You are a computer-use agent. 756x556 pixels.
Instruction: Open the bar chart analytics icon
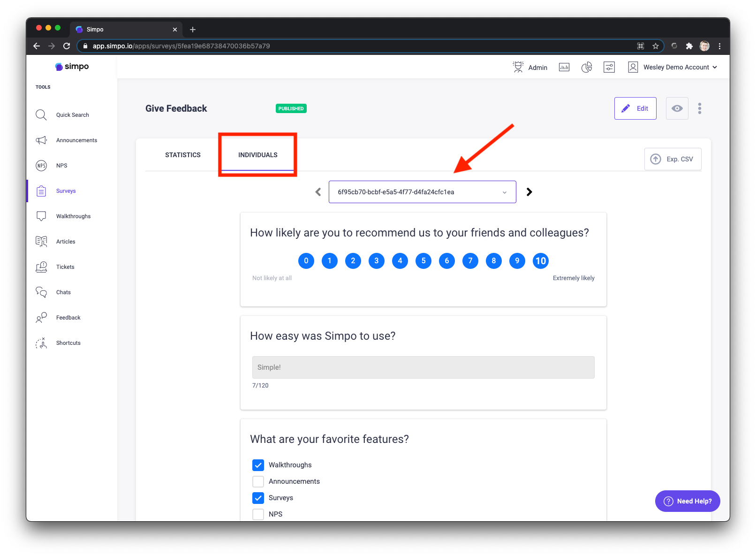coord(564,67)
